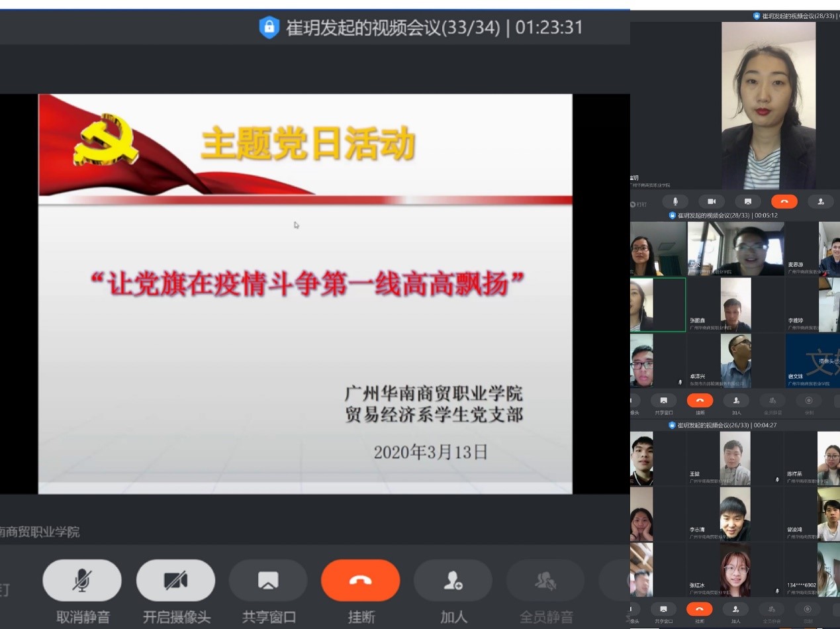The width and height of the screenshot is (840, 629).
Task: Unmute microphone with the large 取消静音 button
Action: click(x=82, y=581)
